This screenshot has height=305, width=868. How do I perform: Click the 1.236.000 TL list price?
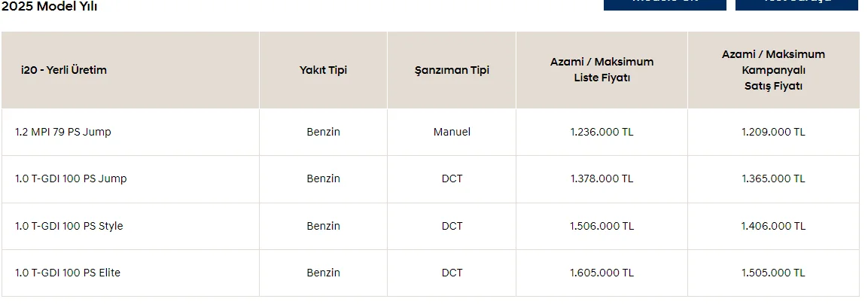[x=602, y=132]
